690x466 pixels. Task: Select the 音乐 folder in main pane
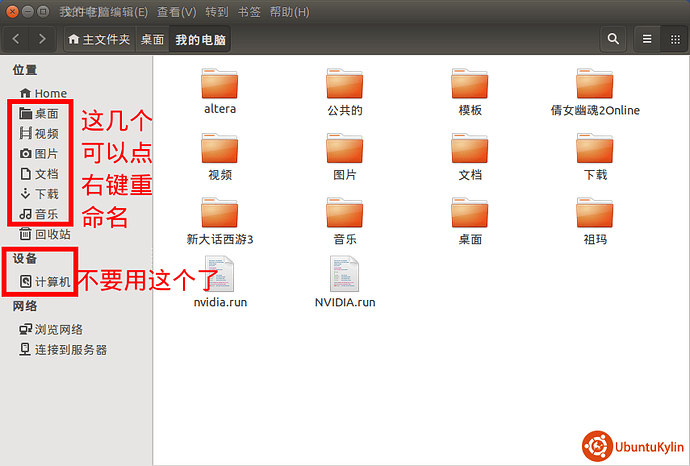345,221
